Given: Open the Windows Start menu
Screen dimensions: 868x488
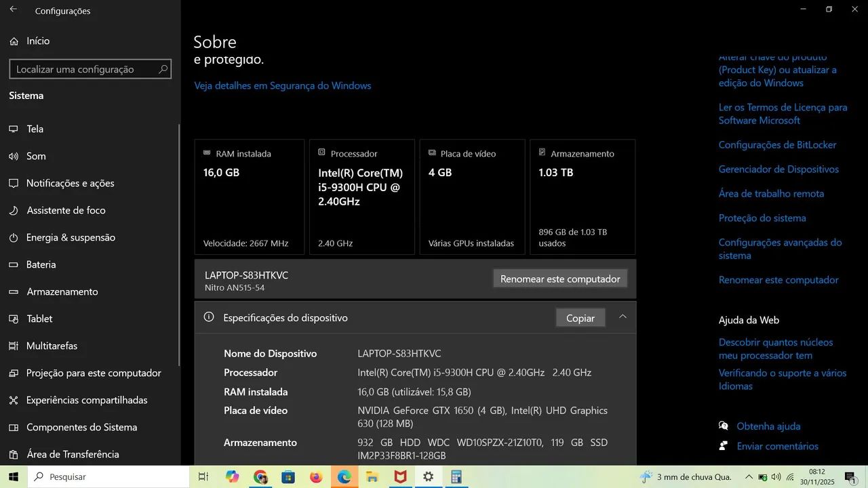Looking at the screenshot, I should click(13, 476).
